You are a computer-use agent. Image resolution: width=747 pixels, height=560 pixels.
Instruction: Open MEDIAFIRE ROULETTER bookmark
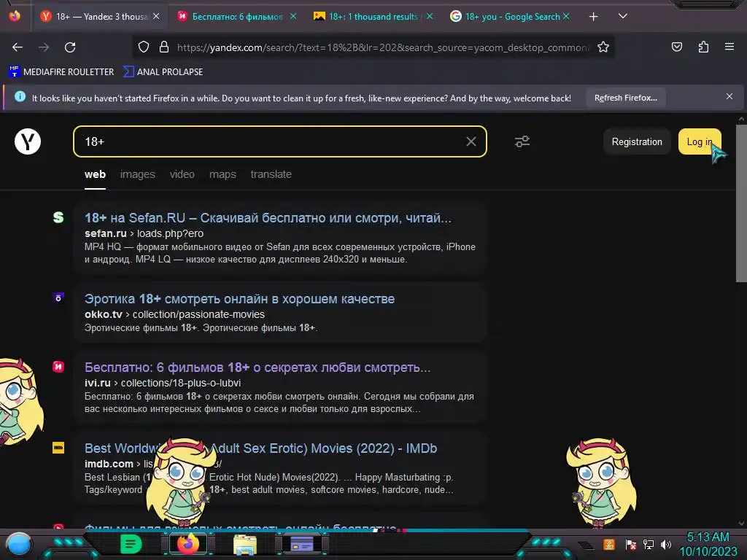coord(61,72)
